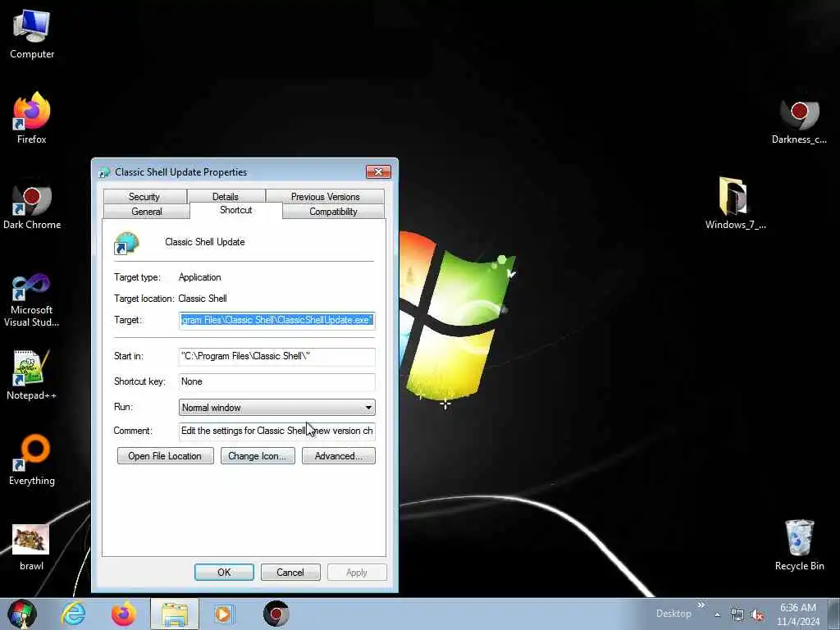
Task: Select the Windows_7_... folder icon
Action: 735,203
